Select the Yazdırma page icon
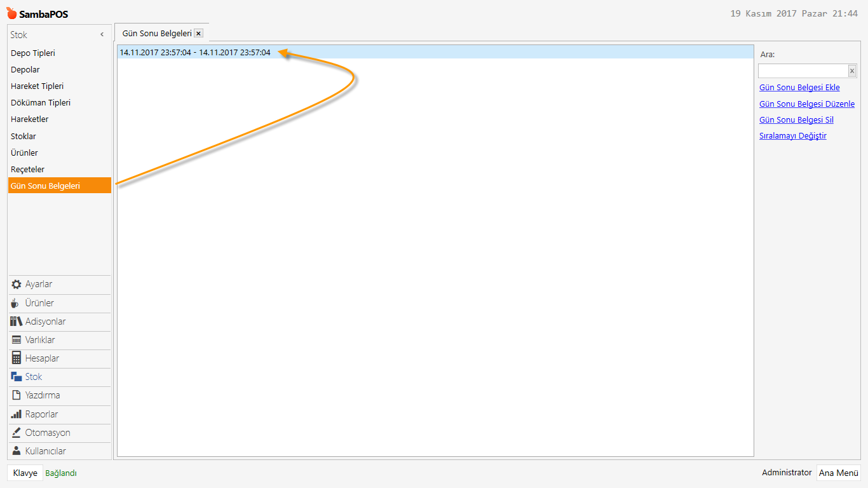The width and height of the screenshot is (868, 488). click(x=17, y=395)
